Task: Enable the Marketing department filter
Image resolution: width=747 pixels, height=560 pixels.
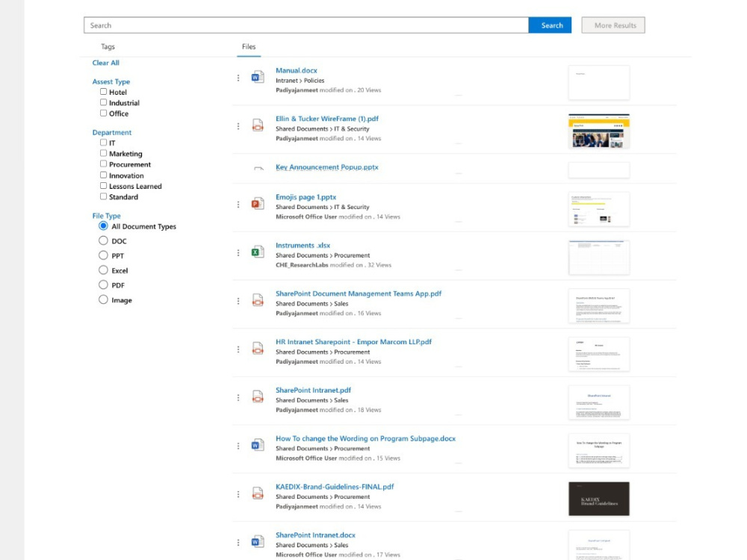Action: pyautogui.click(x=103, y=153)
